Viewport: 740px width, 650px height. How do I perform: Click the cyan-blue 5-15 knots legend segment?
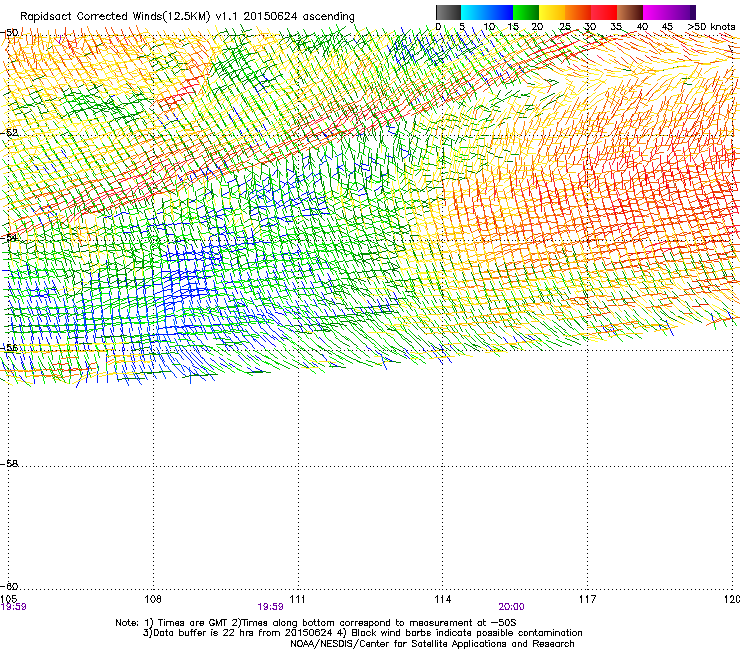tap(487, 12)
